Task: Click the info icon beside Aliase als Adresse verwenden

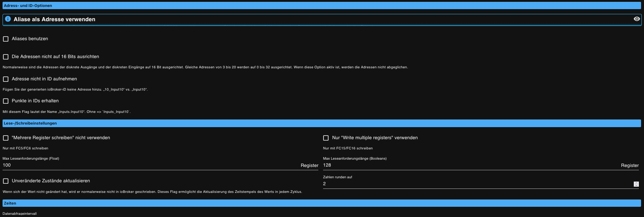Action: [x=8, y=19]
